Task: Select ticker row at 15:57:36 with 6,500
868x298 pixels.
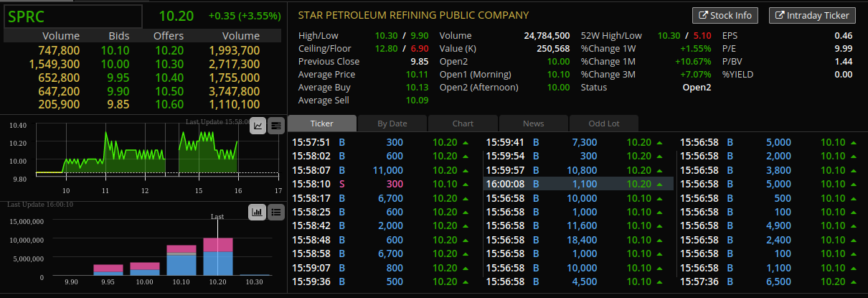Action: 770,281
